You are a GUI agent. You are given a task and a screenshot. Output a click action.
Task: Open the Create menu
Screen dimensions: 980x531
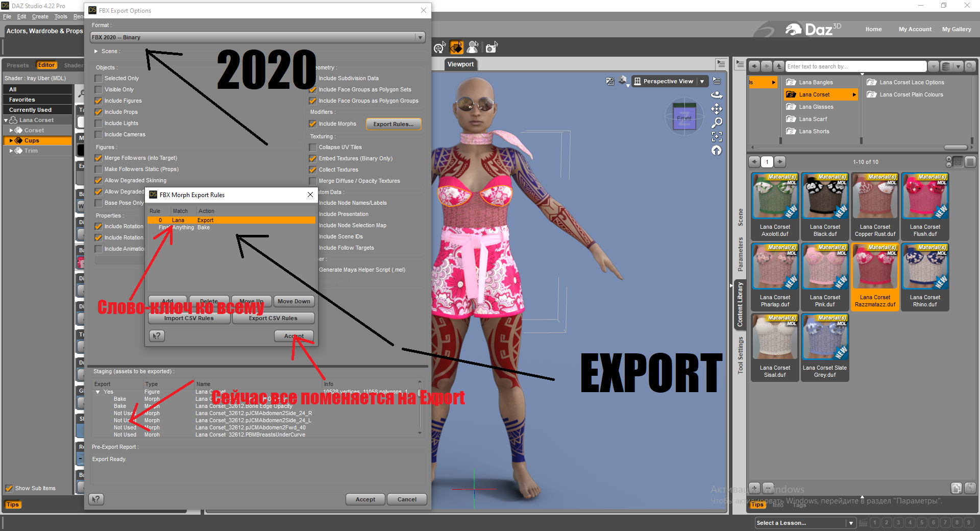point(40,17)
